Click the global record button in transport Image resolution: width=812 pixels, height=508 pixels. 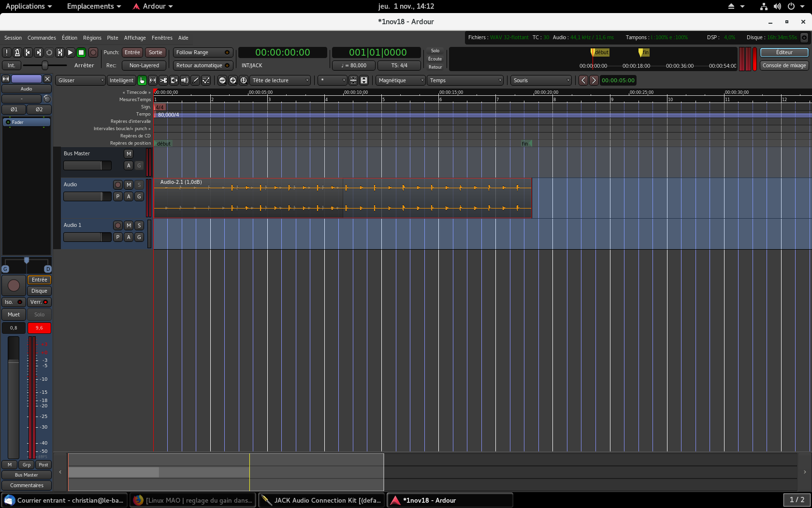point(93,52)
